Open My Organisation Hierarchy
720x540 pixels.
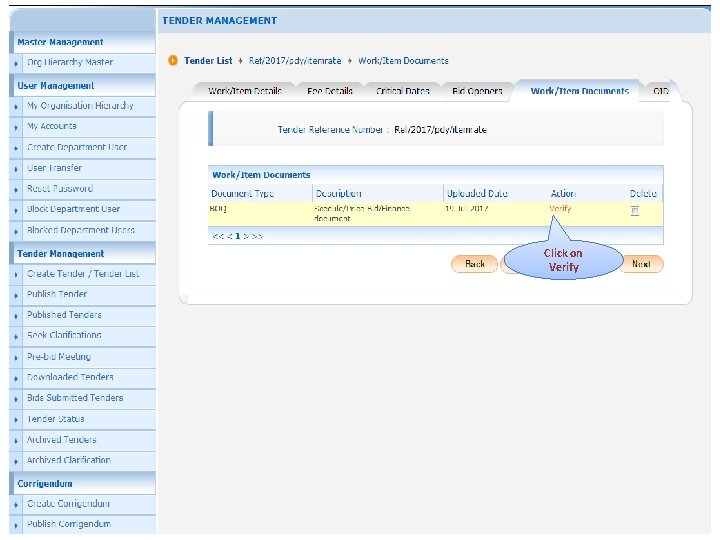80,106
